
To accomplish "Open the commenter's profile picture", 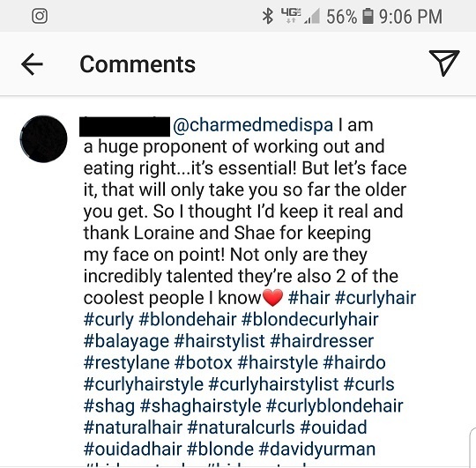I will tap(44, 139).
